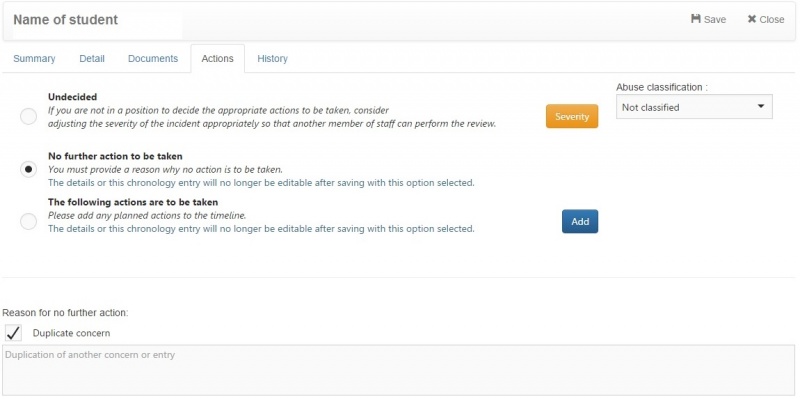Open the Abuse classification dropdown

coord(694,107)
